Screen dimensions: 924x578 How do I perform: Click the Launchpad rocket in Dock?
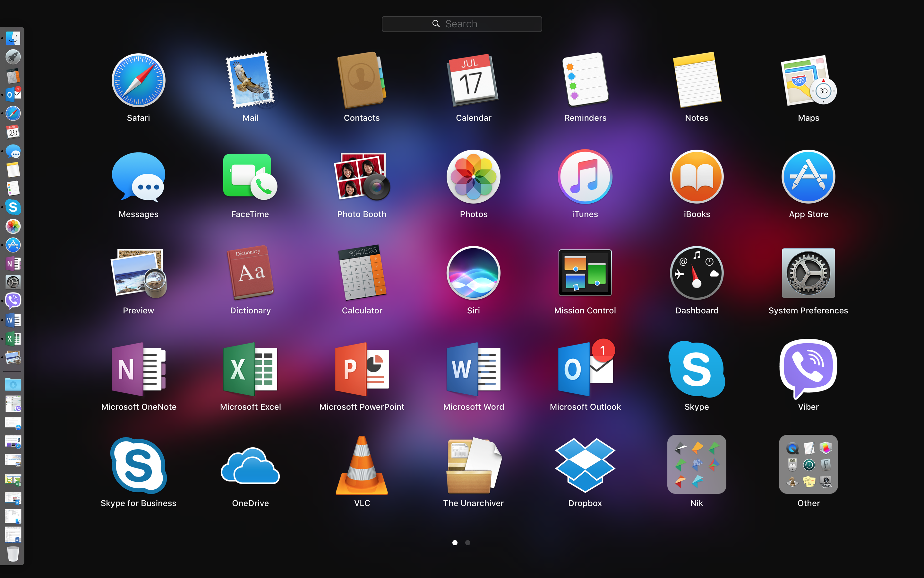tap(13, 57)
